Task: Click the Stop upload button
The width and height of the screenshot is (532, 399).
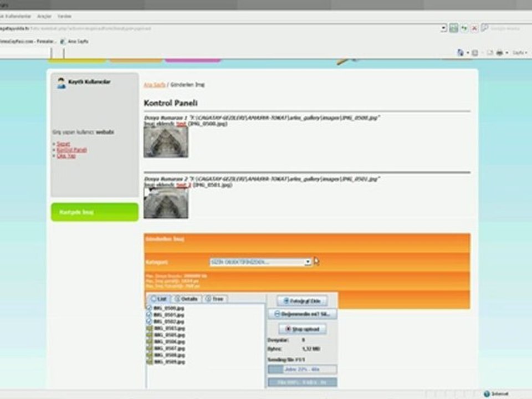Action: click(x=303, y=329)
